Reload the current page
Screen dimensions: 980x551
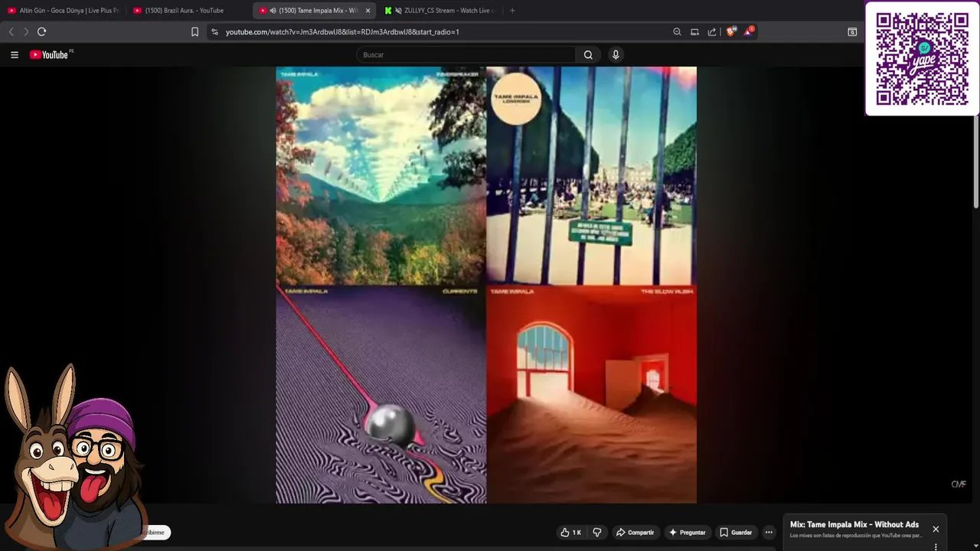pyautogui.click(x=41, y=32)
